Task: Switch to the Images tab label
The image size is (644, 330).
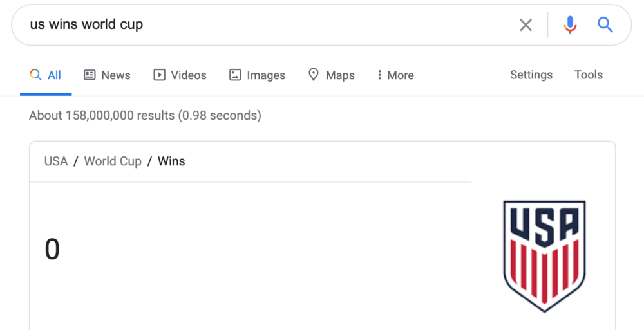Action: coord(266,75)
